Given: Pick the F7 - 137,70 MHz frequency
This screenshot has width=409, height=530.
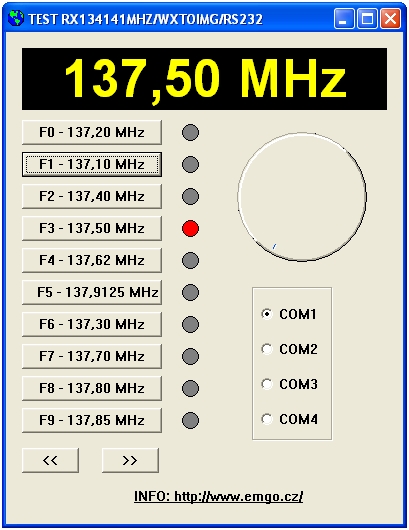Looking at the screenshot, I should [92, 356].
